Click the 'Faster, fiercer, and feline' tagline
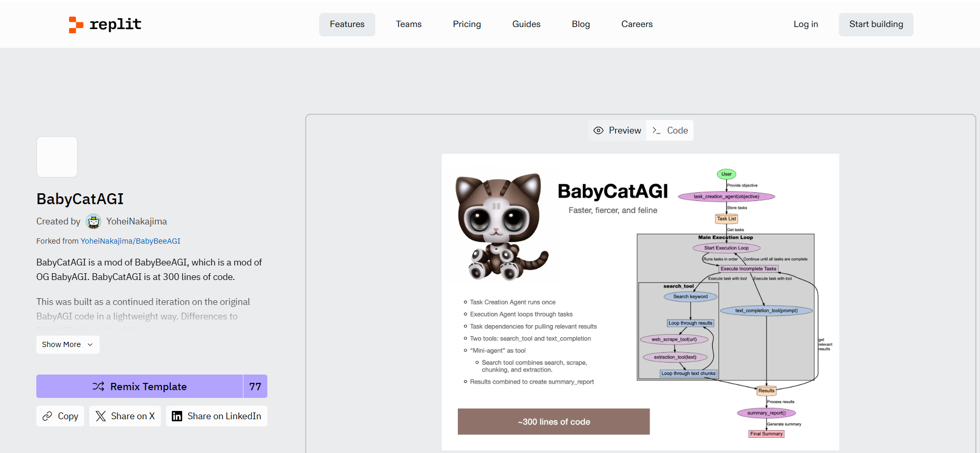980x453 pixels. (613, 210)
